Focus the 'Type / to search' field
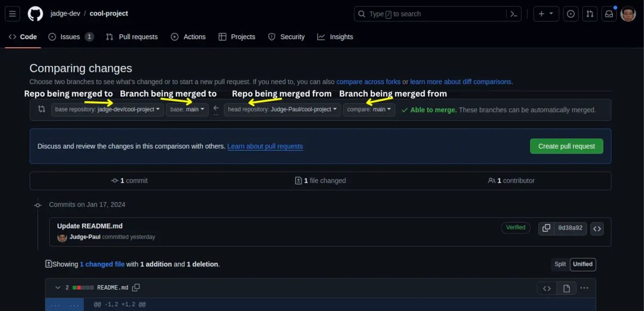Screen dimensions: 644x311 pyautogui.click(x=431, y=14)
